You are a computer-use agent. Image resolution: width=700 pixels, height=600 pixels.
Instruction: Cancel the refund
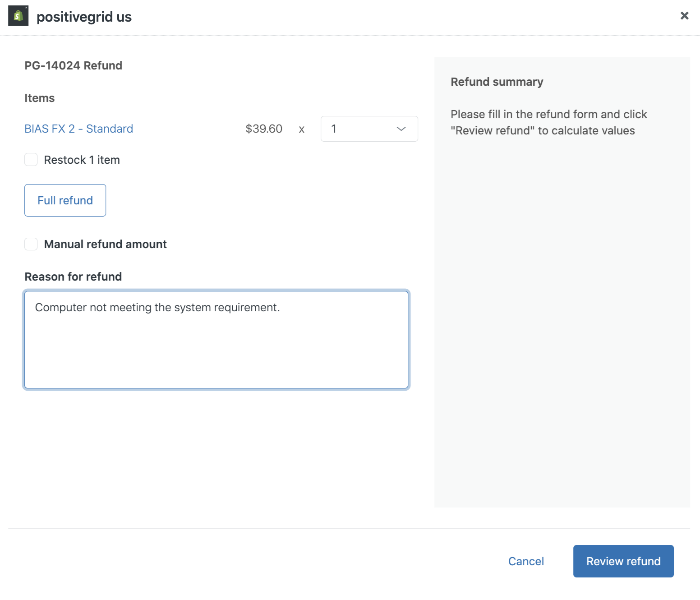click(526, 561)
